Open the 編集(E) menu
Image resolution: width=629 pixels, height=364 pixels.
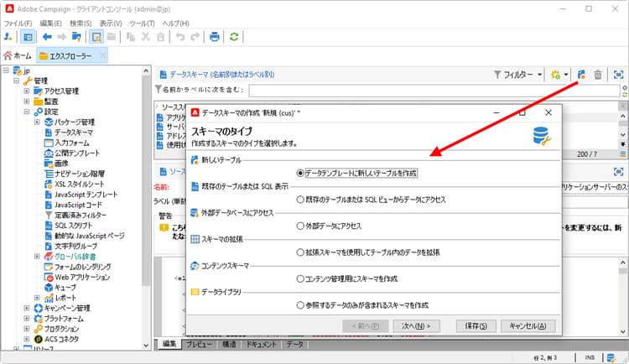pos(50,23)
